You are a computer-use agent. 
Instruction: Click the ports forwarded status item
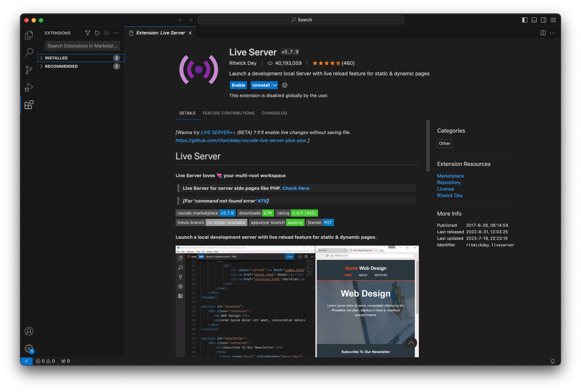pos(65,361)
